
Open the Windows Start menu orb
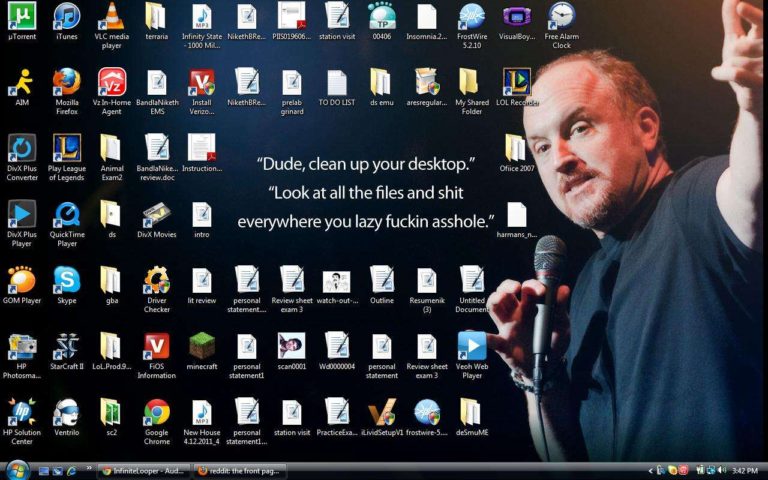tap(17, 469)
